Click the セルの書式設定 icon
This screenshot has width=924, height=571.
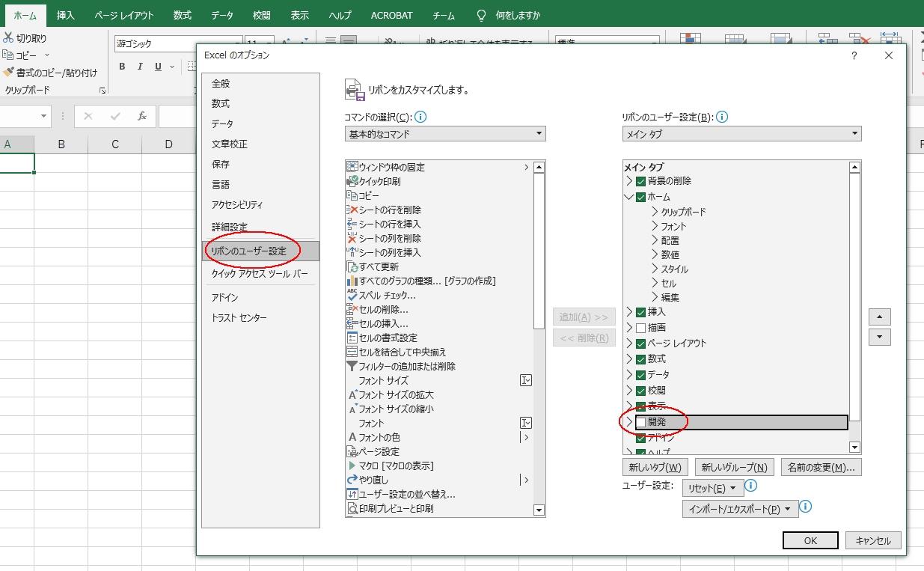coord(352,338)
